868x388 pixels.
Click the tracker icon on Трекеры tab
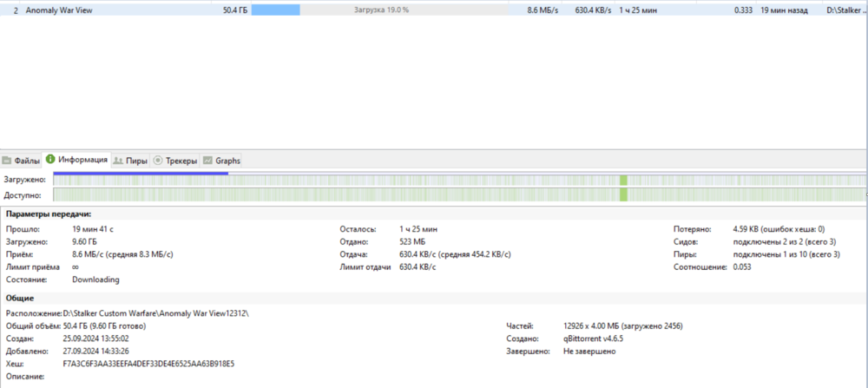(x=157, y=161)
